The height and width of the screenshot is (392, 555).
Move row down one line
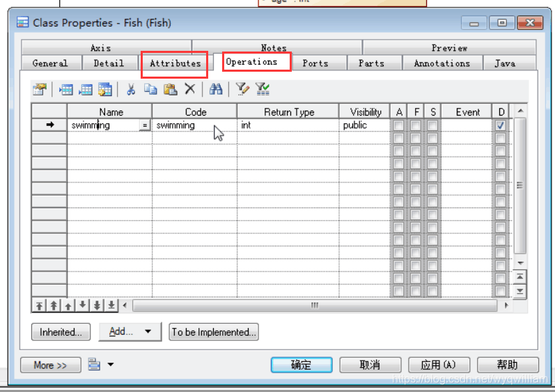[82, 305]
